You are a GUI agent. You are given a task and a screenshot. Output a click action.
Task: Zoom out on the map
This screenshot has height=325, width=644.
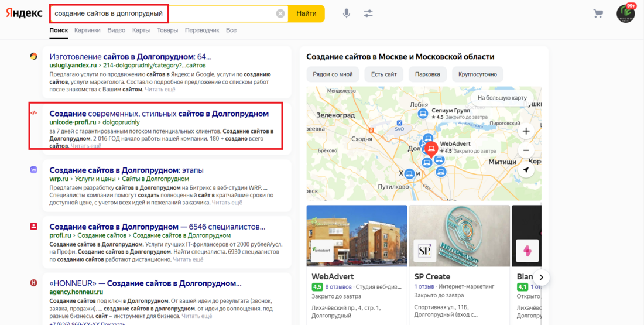[526, 150]
